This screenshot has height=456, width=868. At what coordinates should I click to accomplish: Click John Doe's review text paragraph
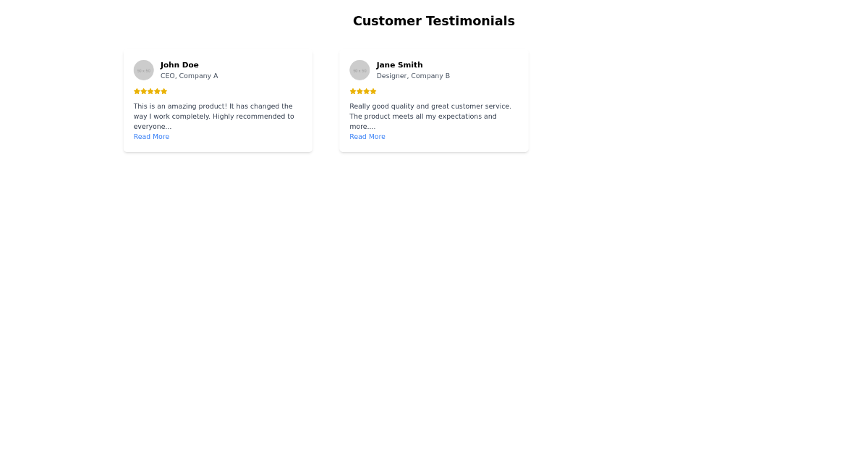213,116
